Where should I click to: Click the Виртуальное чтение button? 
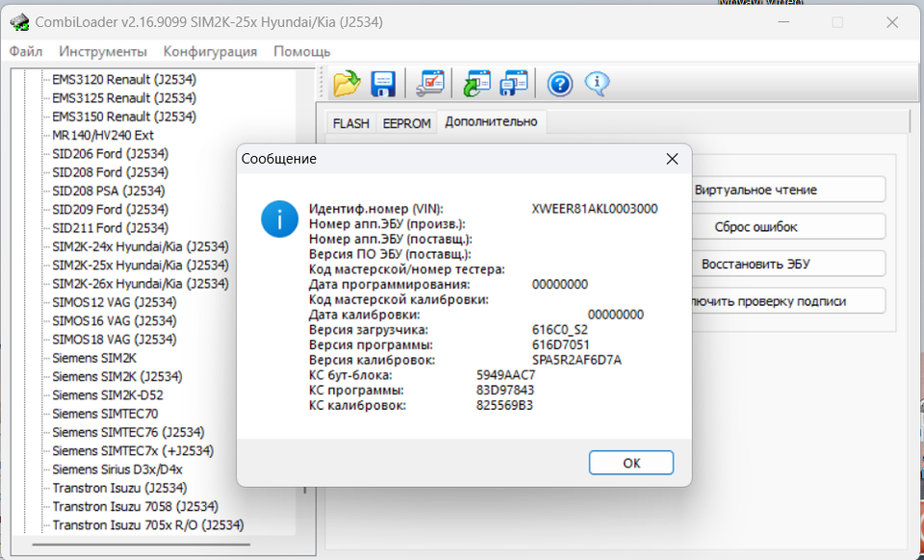(788, 190)
